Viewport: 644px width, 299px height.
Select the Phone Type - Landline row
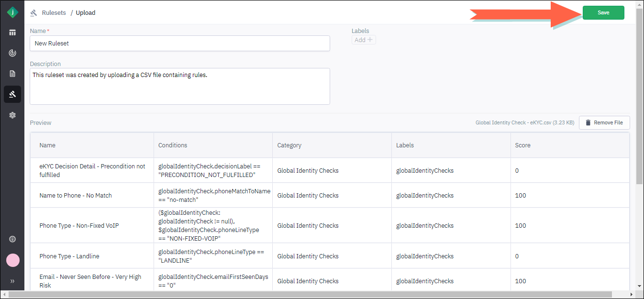click(x=69, y=256)
